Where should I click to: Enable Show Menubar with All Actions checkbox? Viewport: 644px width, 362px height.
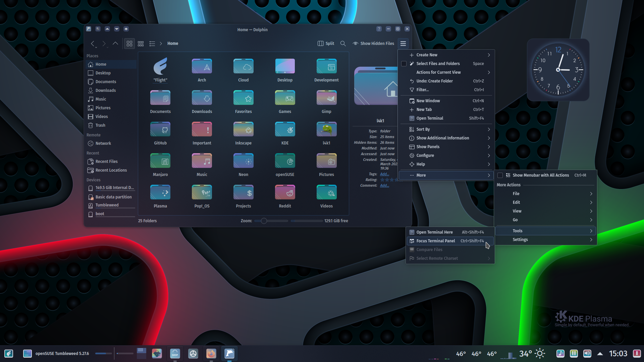[500, 175]
